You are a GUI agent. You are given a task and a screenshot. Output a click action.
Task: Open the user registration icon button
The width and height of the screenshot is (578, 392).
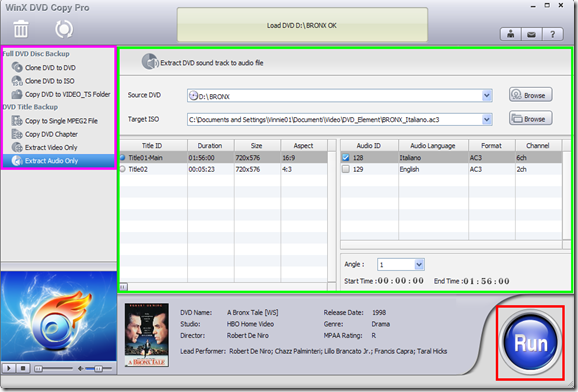(x=511, y=34)
